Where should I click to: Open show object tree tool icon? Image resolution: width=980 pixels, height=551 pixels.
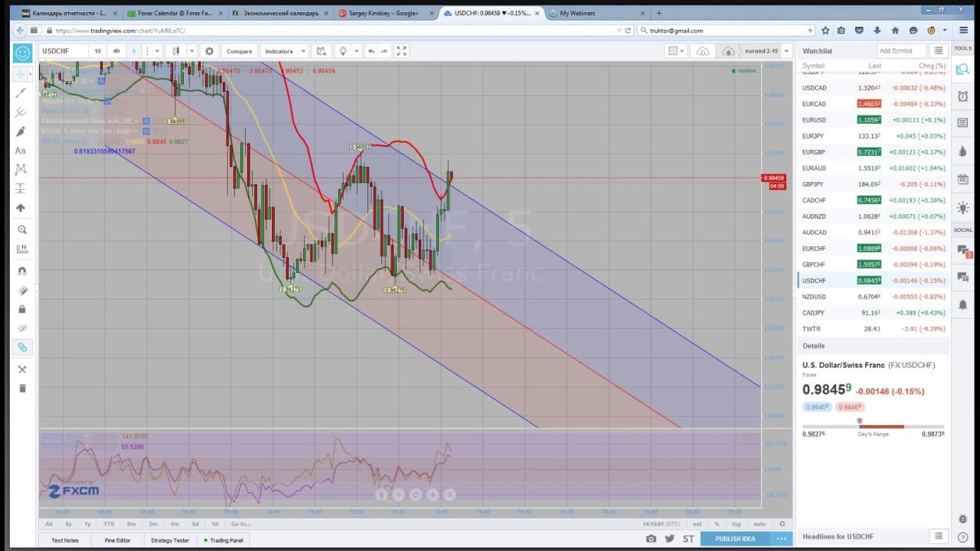(x=21, y=370)
